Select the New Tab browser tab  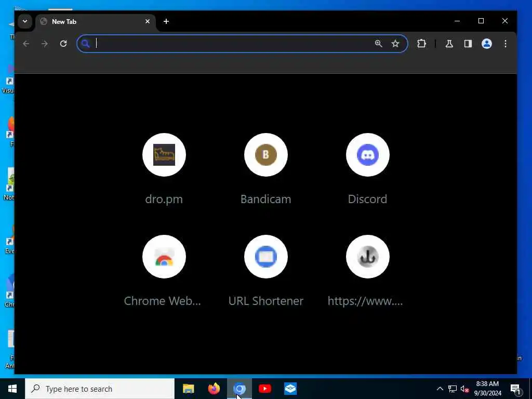point(95,22)
